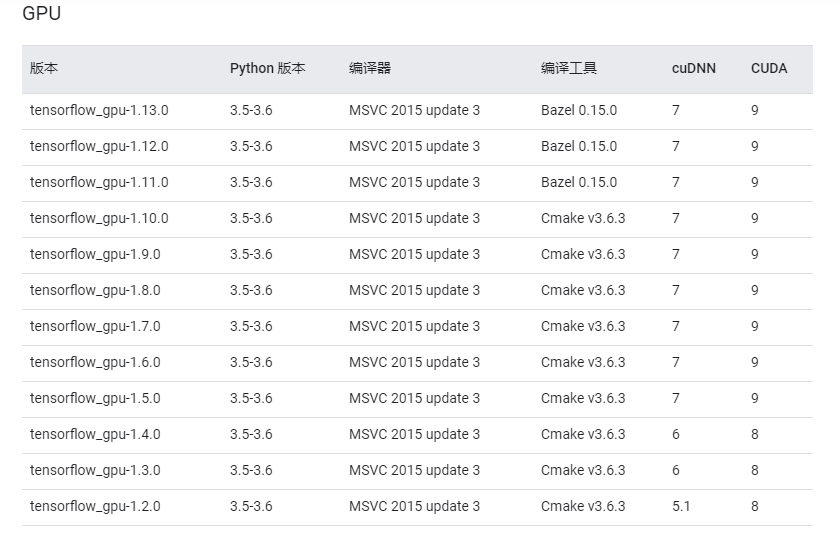840x533 pixels.
Task: Click the cuDNN column header
Action: click(694, 69)
